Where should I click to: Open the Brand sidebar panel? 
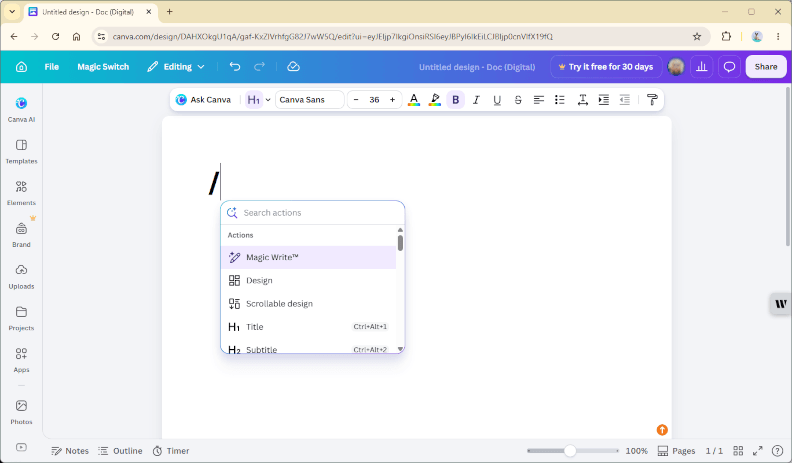click(x=21, y=235)
